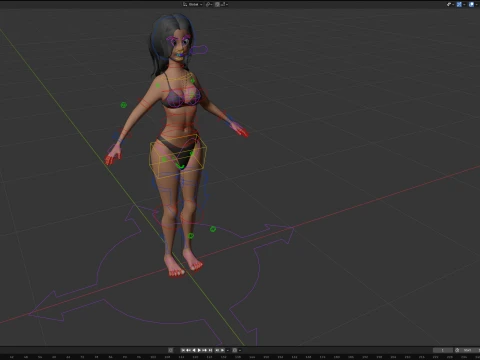Jump to the previous keyframe
Image resolution: width=480 pixels, height=360 pixels.
tap(188, 350)
